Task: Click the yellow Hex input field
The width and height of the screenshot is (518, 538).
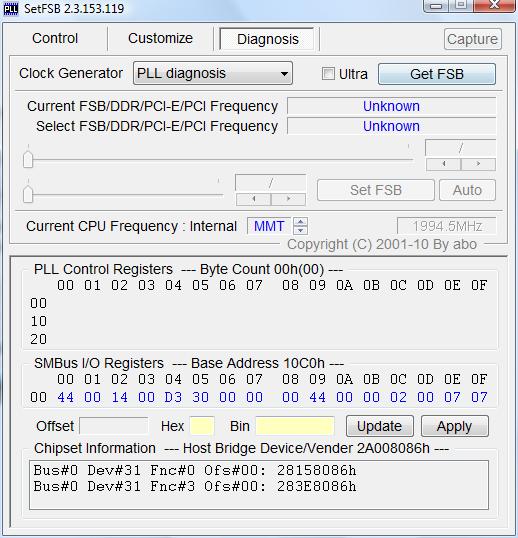Action: click(202, 426)
